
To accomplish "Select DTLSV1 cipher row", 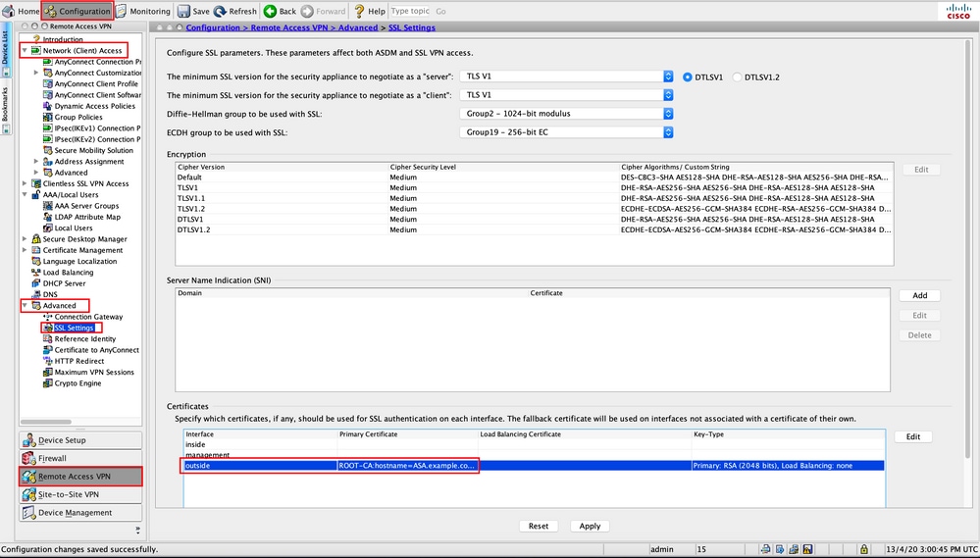I will [535, 220].
